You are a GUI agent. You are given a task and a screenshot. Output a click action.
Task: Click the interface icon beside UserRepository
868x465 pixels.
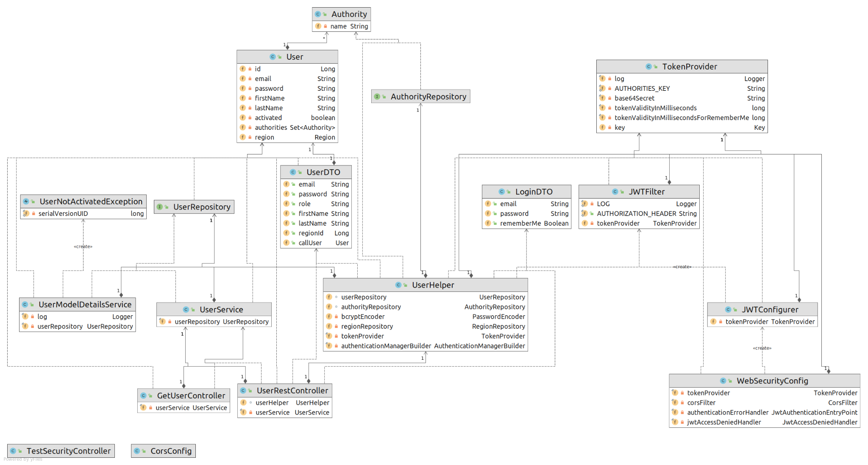[160, 207]
